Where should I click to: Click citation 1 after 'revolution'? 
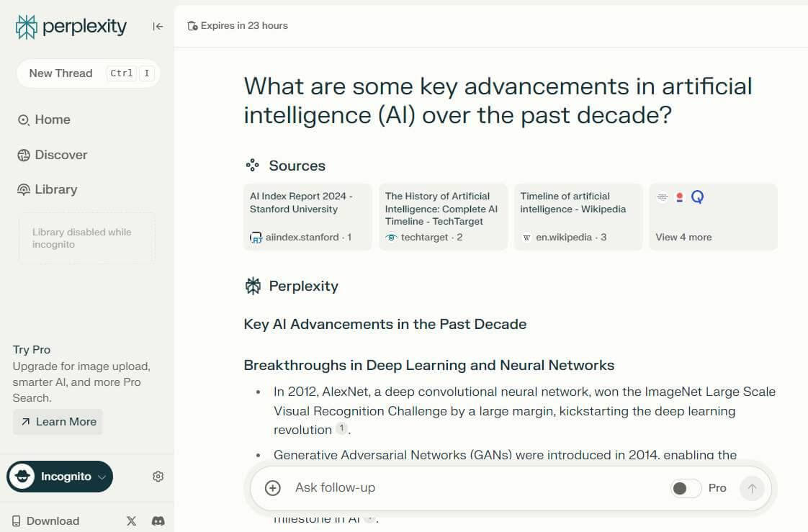(x=341, y=428)
